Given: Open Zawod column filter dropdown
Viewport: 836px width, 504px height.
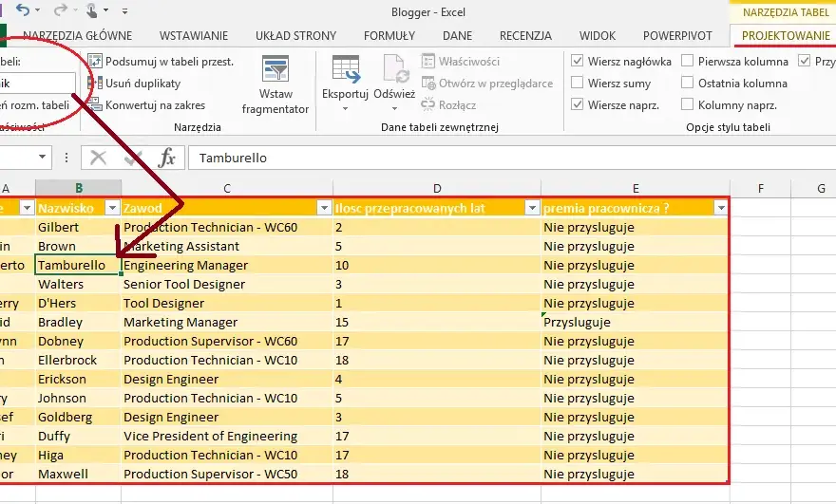Looking at the screenshot, I should pyautogui.click(x=324, y=208).
